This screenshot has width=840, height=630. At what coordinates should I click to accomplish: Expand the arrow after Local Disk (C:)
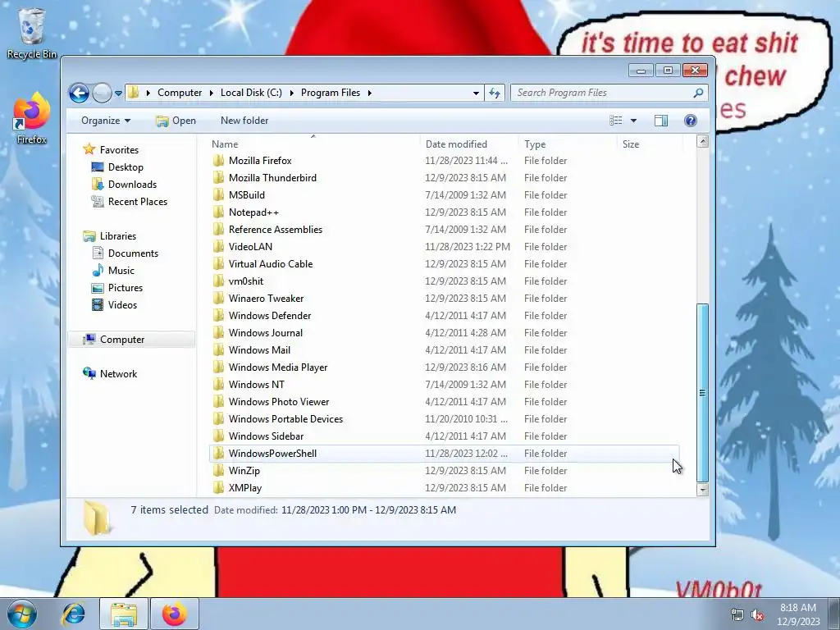pyautogui.click(x=291, y=93)
